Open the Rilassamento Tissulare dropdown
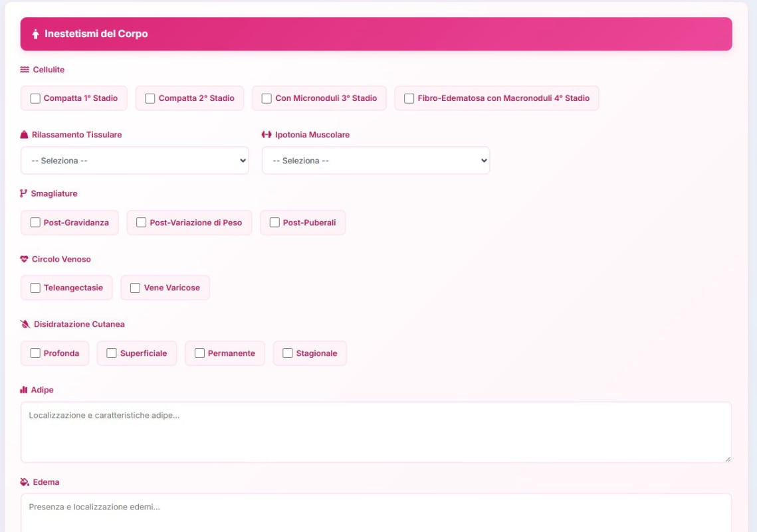 coord(135,161)
